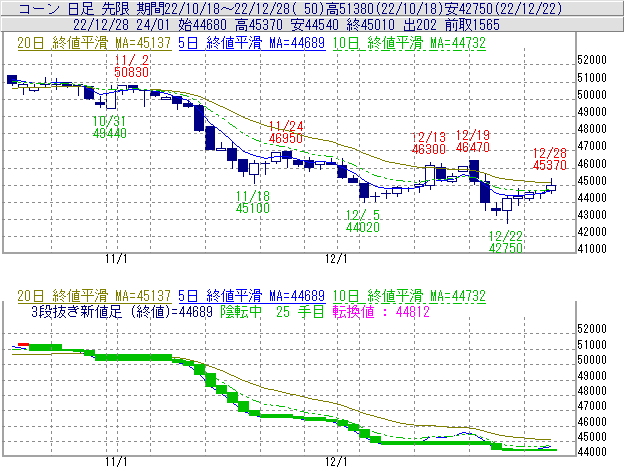This screenshot has height=475, width=624.
Task: Click the title bar コーン 日足 先限 text
Action: (74, 8)
